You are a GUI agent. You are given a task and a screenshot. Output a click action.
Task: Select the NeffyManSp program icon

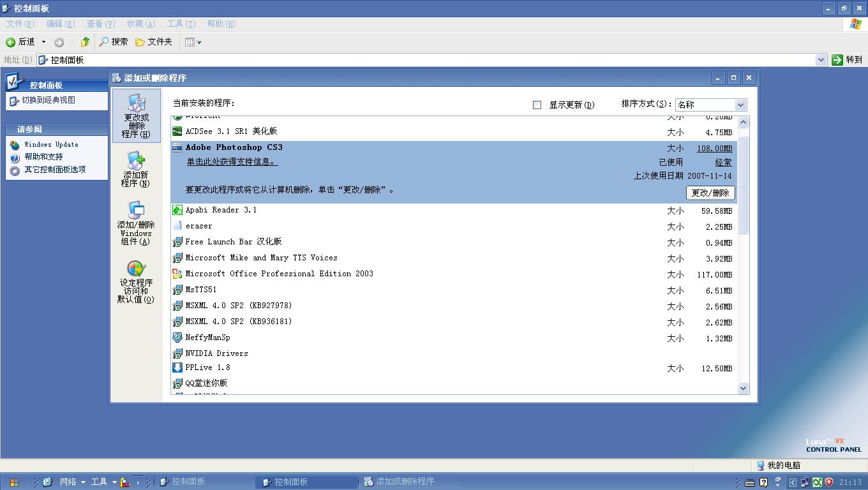pos(177,338)
